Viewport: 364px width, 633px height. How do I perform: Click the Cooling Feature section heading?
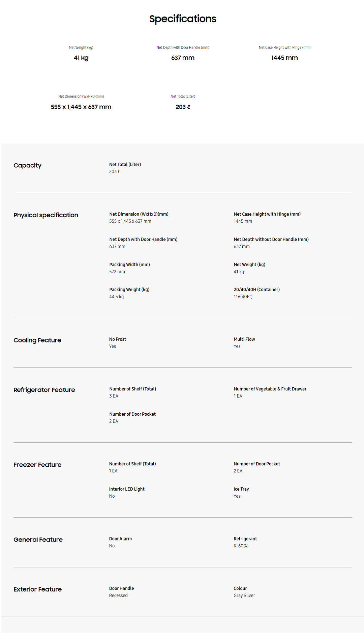(37, 340)
